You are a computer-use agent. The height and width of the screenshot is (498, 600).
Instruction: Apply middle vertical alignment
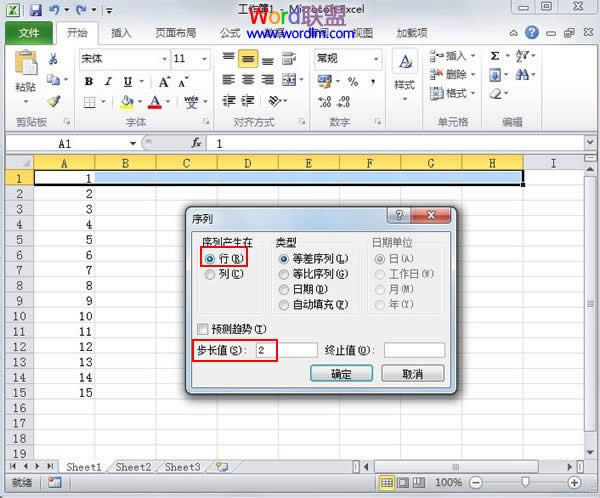coord(248,59)
